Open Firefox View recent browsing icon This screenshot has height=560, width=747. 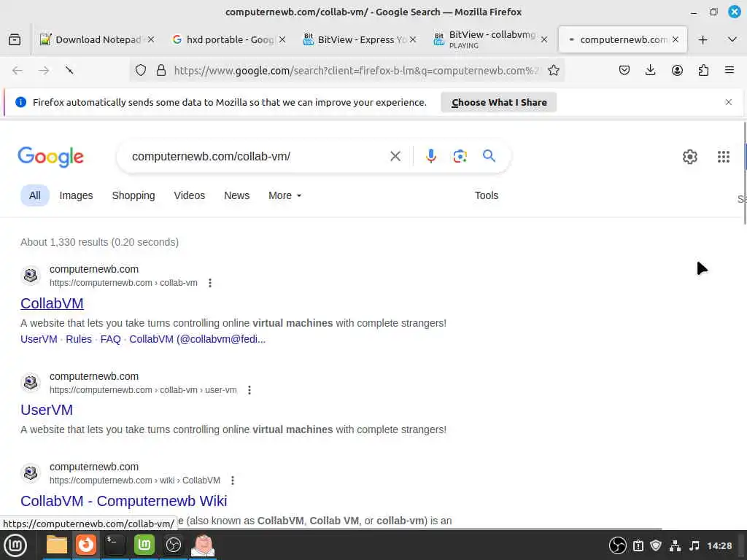(15, 39)
